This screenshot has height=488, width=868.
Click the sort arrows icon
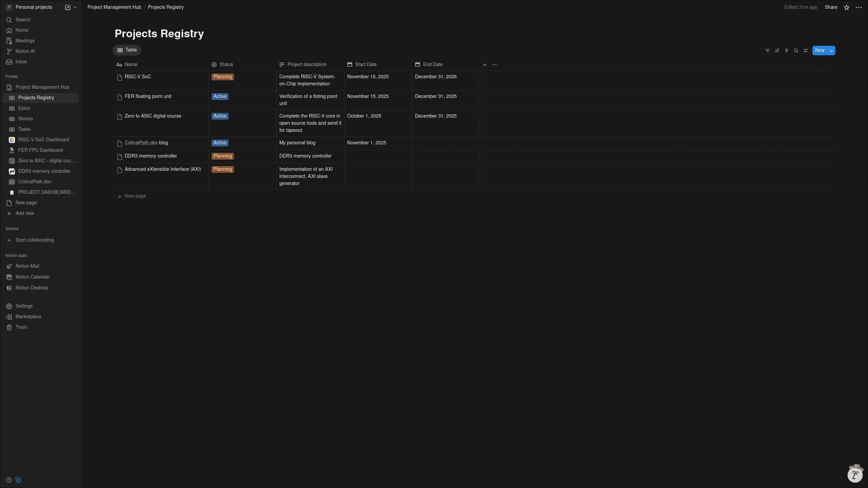(x=777, y=50)
